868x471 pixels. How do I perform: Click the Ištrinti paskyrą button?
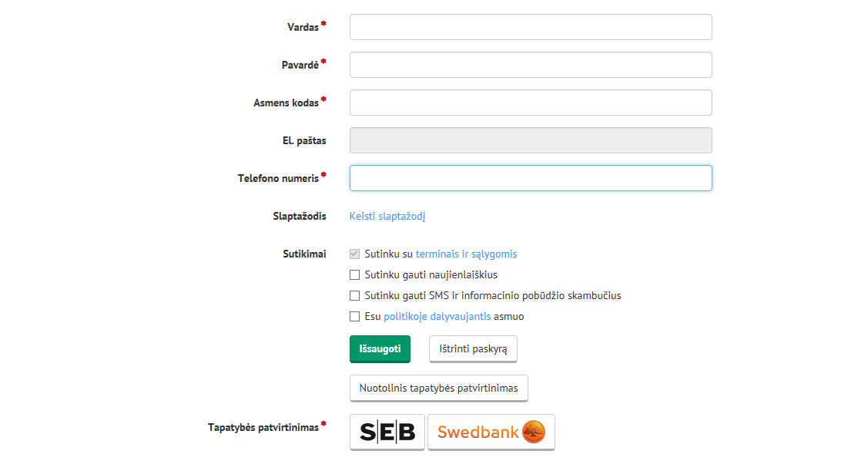473,348
